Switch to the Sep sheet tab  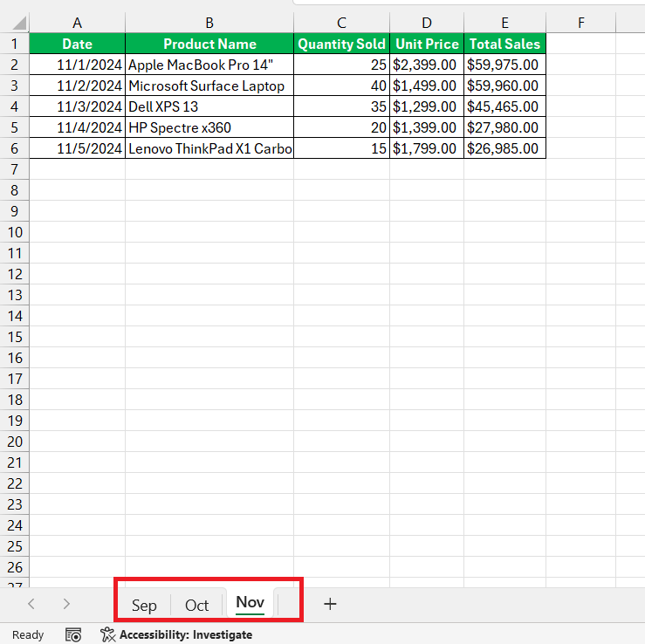144,605
